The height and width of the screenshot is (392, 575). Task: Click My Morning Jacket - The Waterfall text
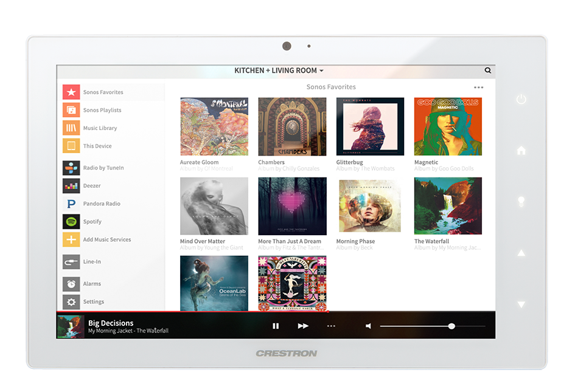pyautogui.click(x=128, y=331)
